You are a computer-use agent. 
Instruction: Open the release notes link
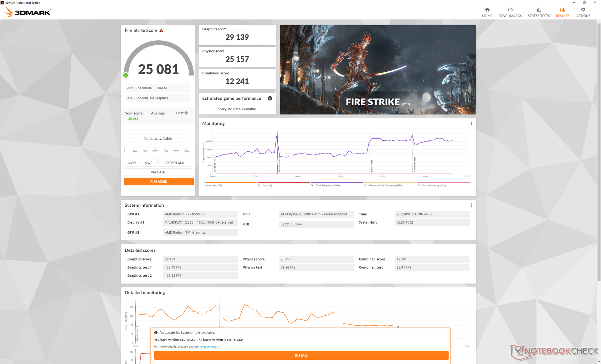point(209,346)
